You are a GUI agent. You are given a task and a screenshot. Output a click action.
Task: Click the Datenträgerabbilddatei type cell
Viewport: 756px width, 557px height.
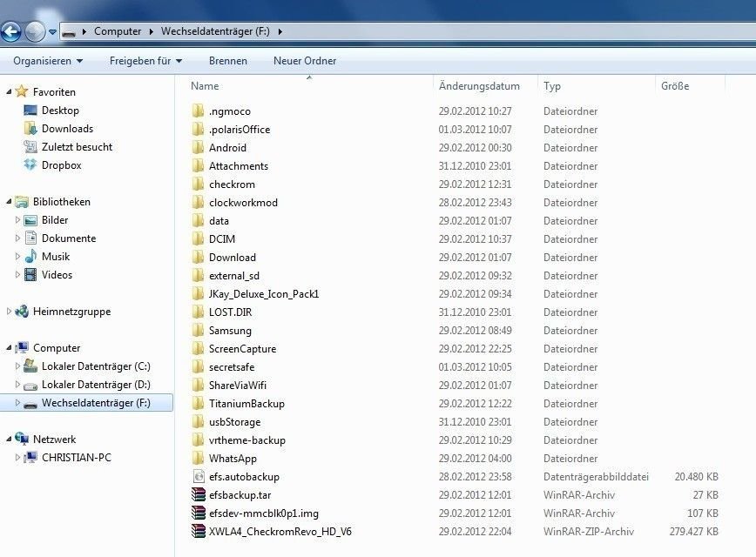coord(596,477)
